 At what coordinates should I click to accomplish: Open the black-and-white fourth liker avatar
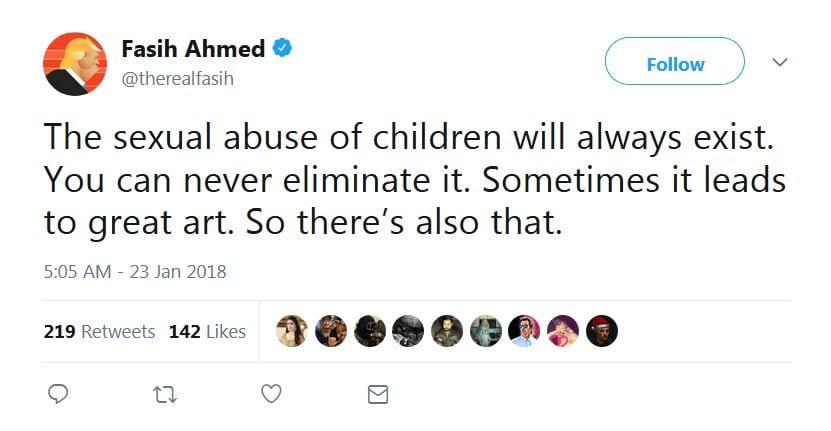(408, 331)
